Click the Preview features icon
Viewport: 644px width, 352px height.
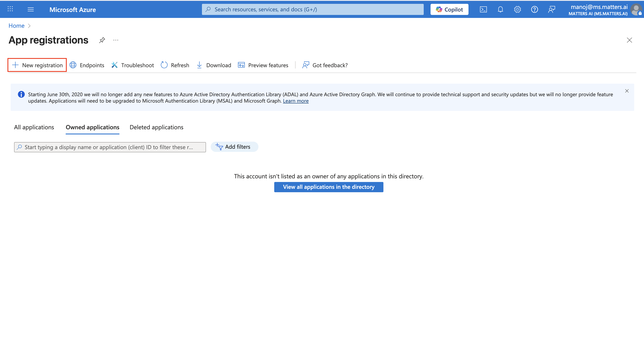tap(241, 65)
